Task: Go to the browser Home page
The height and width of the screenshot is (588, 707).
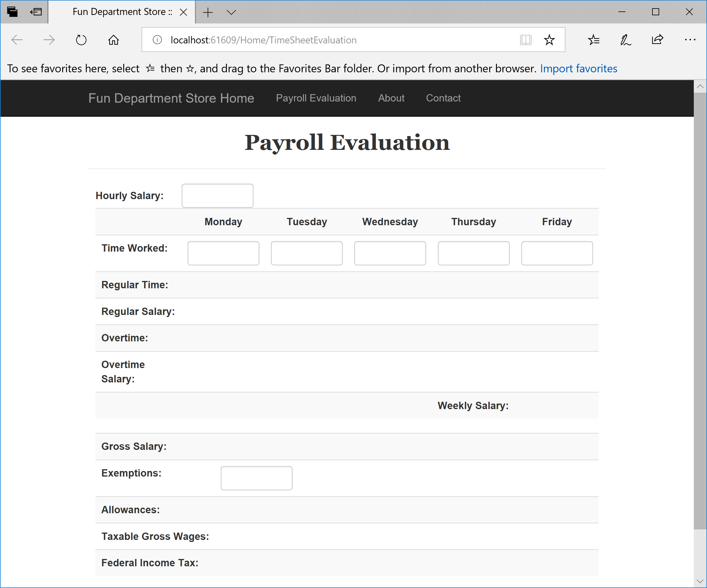Action: click(114, 40)
